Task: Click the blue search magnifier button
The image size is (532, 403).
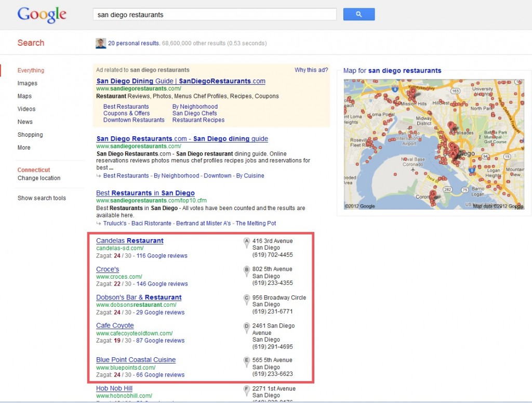Action: point(358,15)
